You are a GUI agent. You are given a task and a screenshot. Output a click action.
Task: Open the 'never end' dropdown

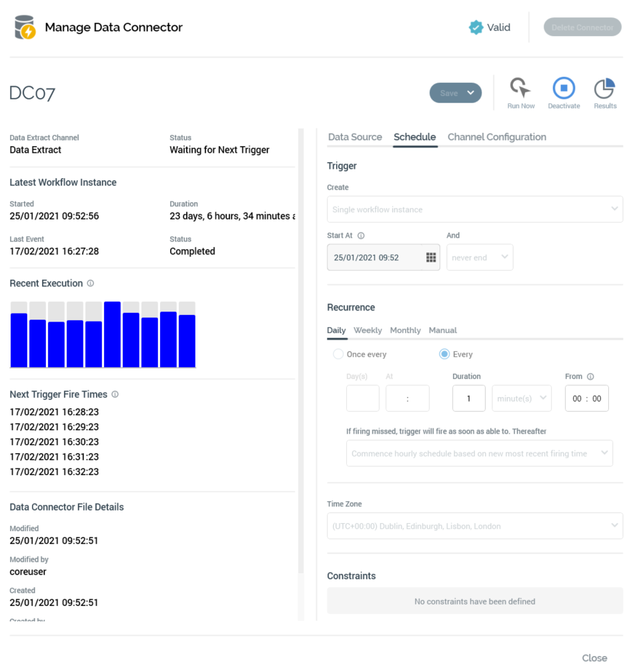480,258
